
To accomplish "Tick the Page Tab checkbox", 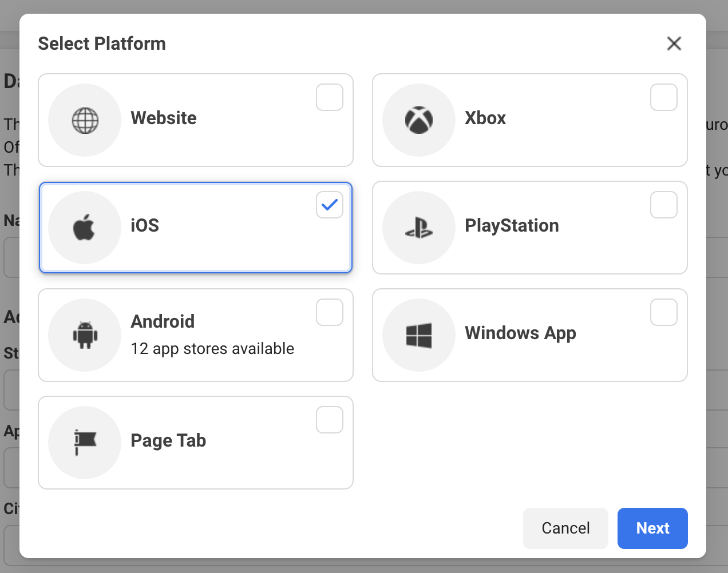I will (330, 420).
